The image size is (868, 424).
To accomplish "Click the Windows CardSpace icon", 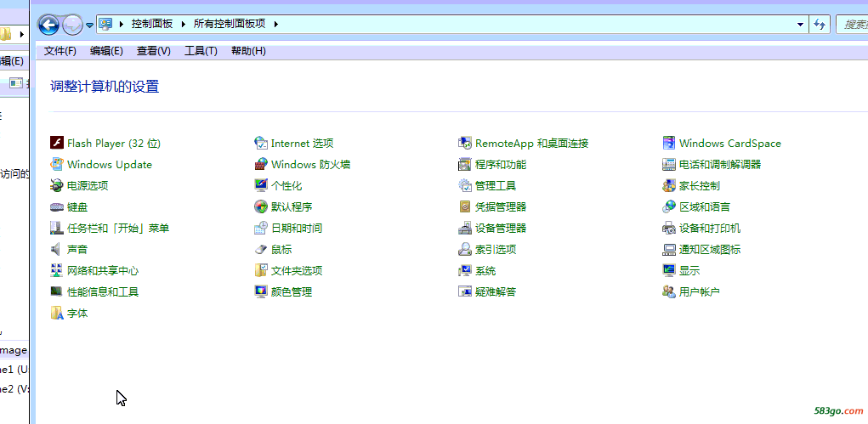I will click(x=669, y=144).
